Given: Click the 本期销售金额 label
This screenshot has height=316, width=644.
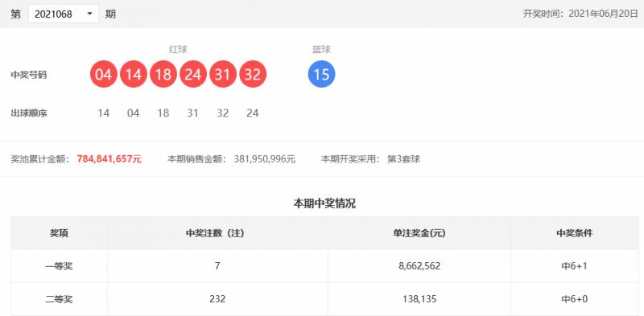Looking at the screenshot, I should tap(196, 159).
